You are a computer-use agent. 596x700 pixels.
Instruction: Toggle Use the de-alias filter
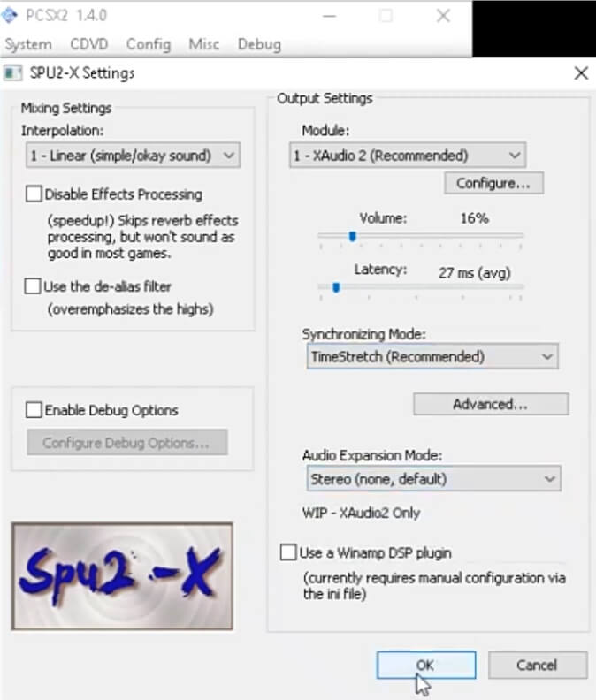coord(33,286)
